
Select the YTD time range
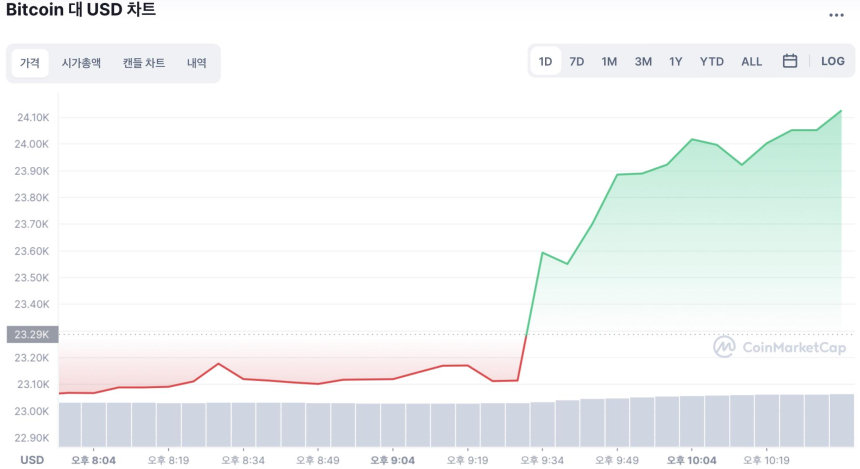click(712, 61)
